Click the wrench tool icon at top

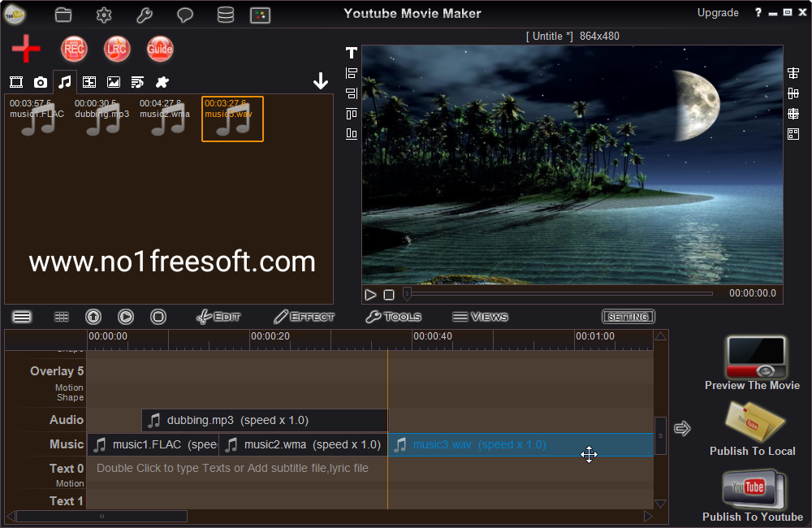[145, 15]
